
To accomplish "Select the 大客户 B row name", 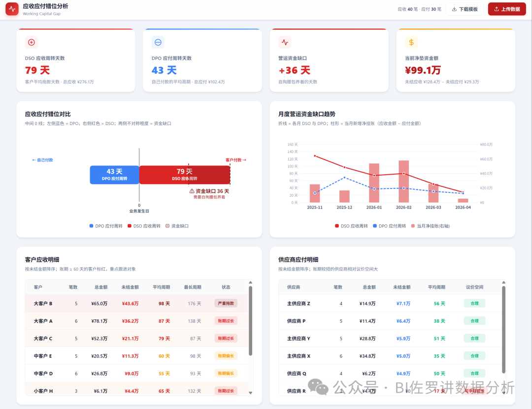I will click(43, 304).
